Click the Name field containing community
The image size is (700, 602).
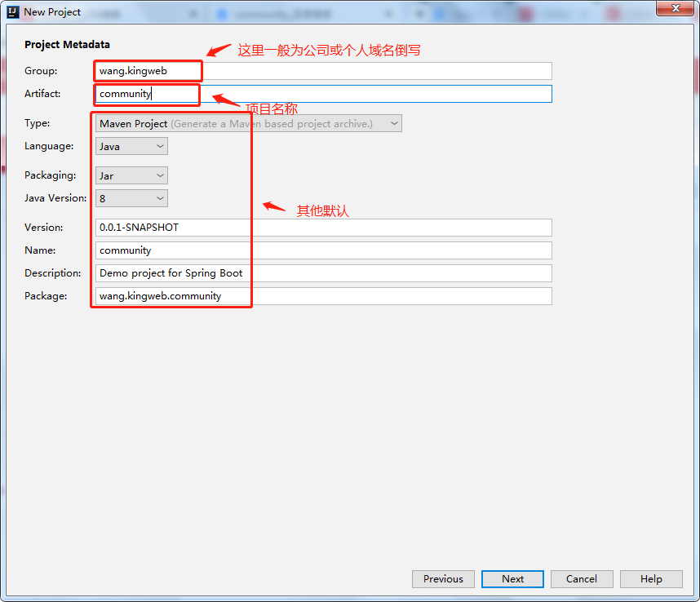[x=324, y=250]
